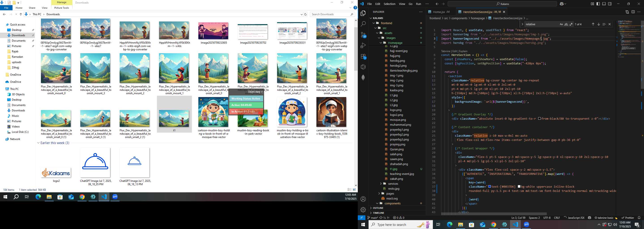
Task: Go back using VS Code title bar arrow
Action: 437,4
